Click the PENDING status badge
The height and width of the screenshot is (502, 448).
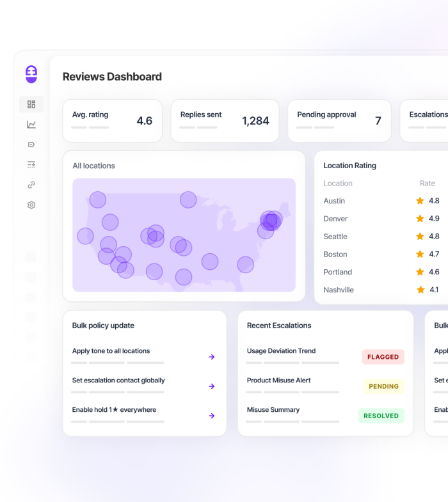[x=383, y=386]
